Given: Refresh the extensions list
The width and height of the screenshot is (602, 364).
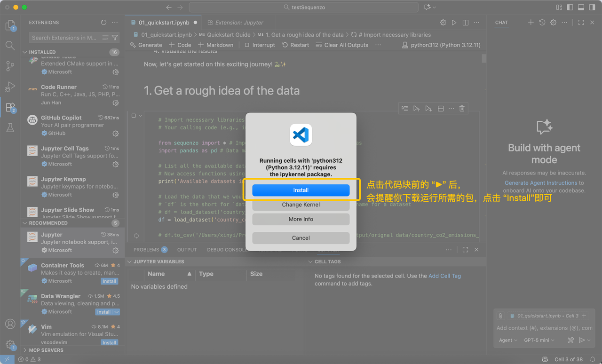Looking at the screenshot, I should pos(103,23).
